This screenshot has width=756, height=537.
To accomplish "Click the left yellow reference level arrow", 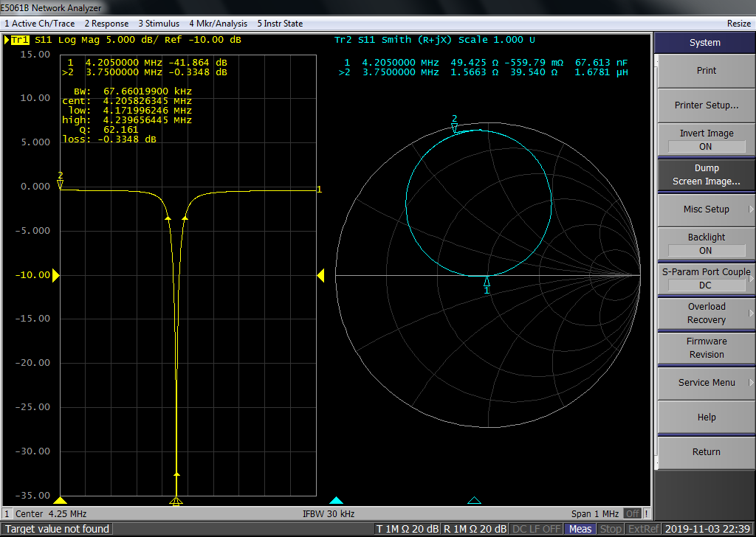I will tap(56, 275).
